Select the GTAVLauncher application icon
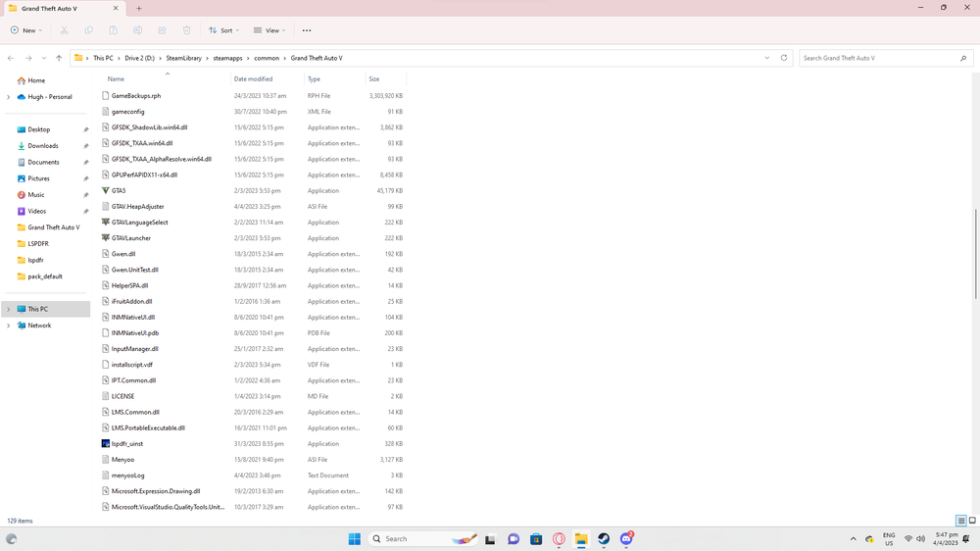The width and height of the screenshot is (980, 551). click(x=106, y=237)
